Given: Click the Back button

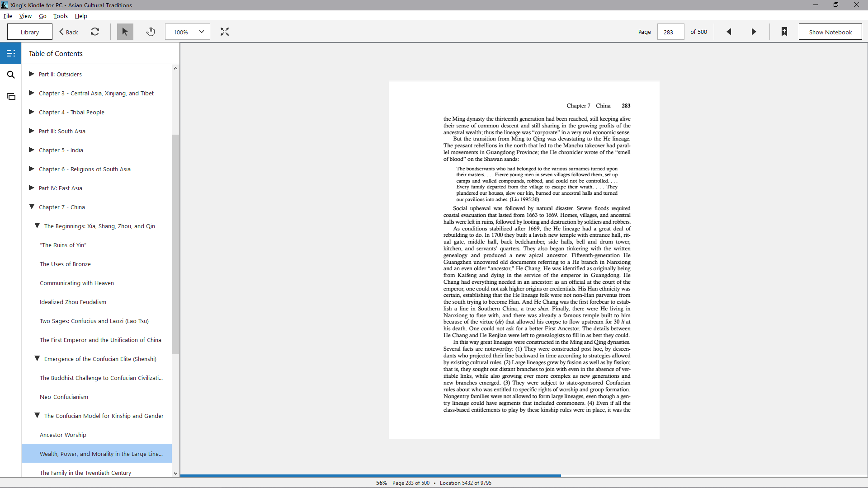Looking at the screenshot, I should (x=69, y=32).
